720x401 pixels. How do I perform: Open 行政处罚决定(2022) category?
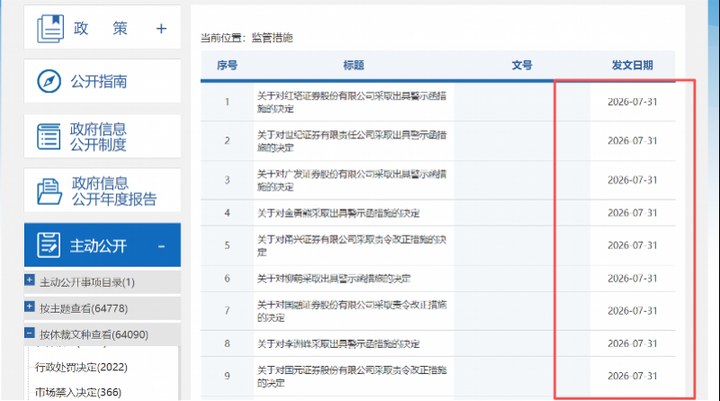tap(81, 367)
